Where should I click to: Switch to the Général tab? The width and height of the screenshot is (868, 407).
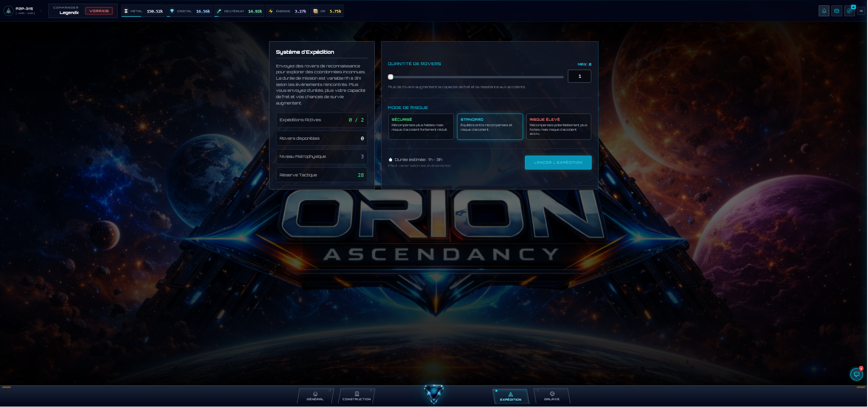click(x=315, y=396)
